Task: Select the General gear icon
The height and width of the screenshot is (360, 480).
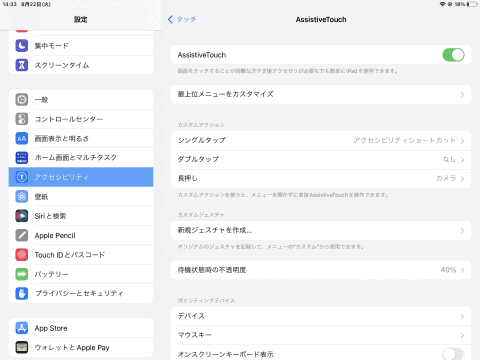Action: pyautogui.click(x=22, y=100)
